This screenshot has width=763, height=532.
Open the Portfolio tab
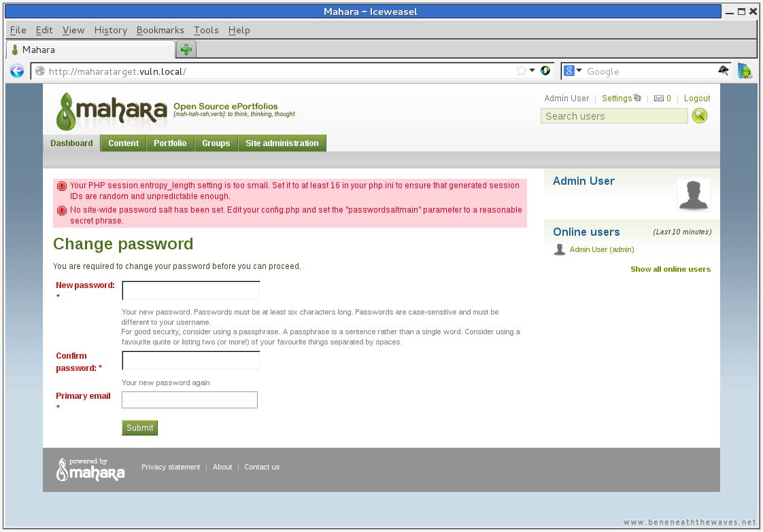170,143
